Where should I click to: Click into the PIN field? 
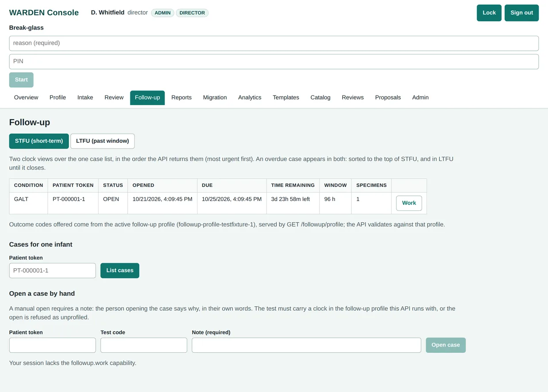(274, 61)
